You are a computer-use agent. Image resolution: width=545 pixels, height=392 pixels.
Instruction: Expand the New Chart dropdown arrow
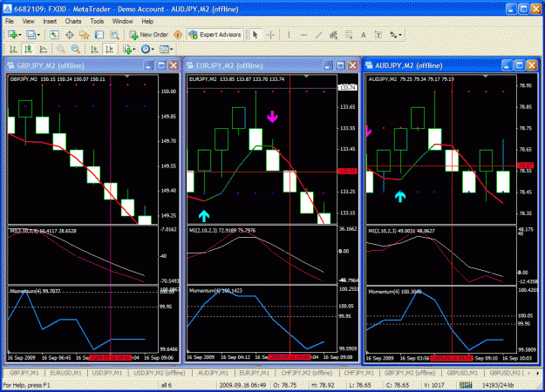pyautogui.click(x=20, y=35)
